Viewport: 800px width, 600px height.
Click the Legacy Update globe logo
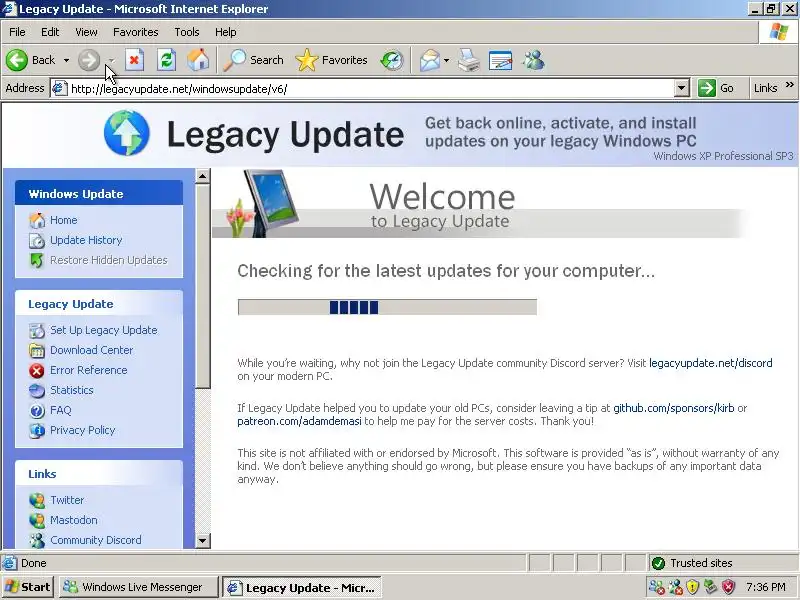click(x=127, y=133)
